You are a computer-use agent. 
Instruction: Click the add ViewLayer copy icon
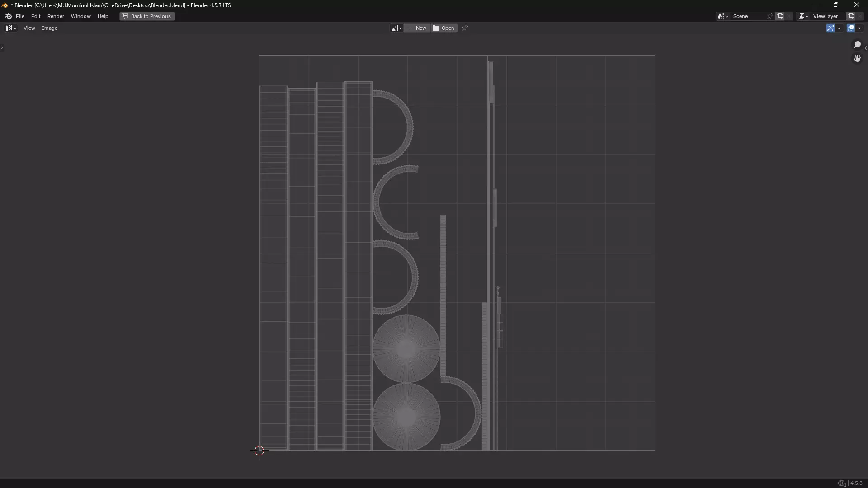pos(850,16)
